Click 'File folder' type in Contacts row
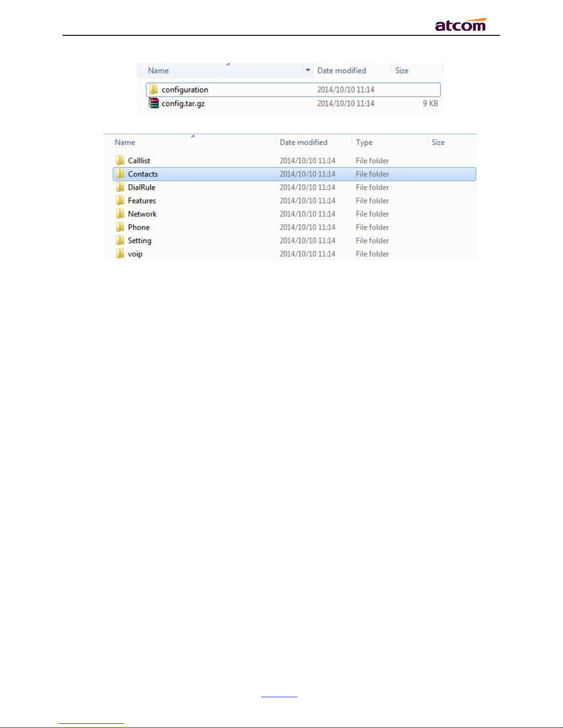The image size is (563, 728). tap(372, 174)
